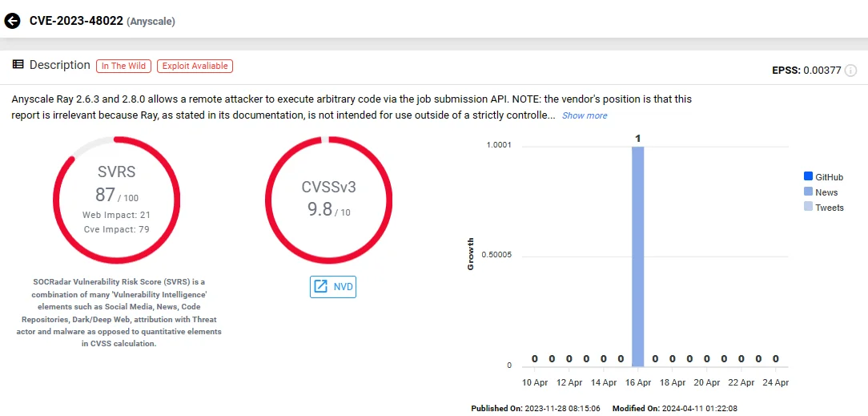This screenshot has width=868, height=416.
Task: Click the Modified On date text
Action: [x=675, y=408]
